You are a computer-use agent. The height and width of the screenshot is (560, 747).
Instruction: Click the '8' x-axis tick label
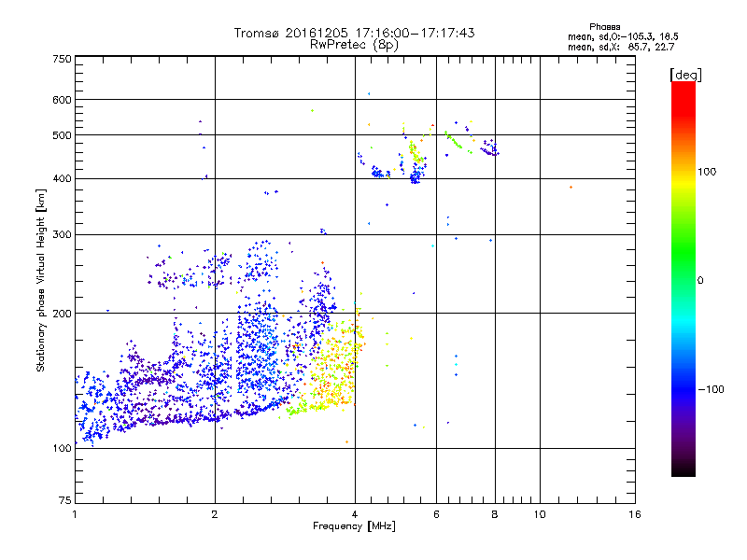tap(495, 514)
